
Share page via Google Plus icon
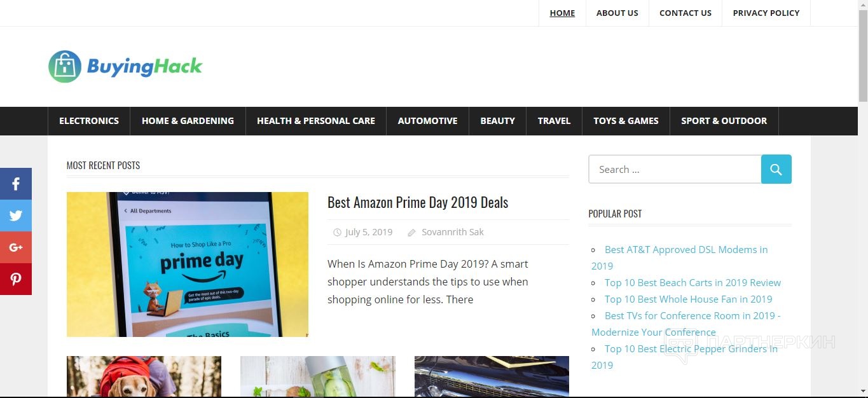(16, 247)
